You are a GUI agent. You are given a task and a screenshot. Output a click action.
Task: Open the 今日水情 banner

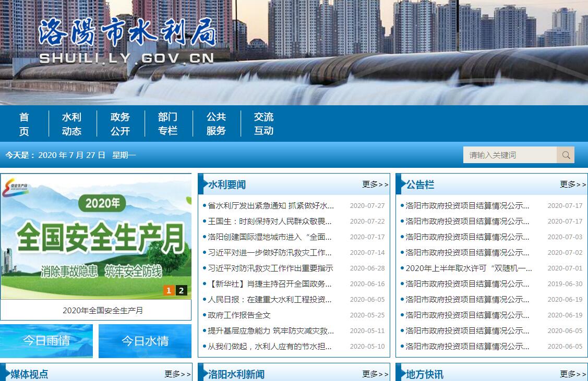(145, 341)
